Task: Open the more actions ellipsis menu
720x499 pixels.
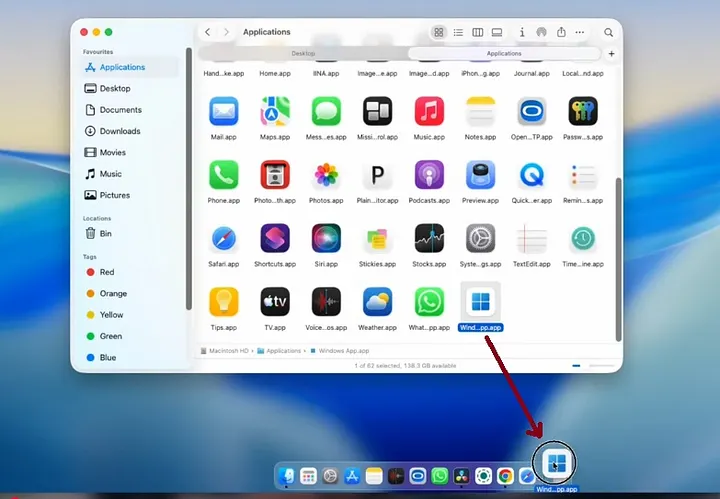Action: [580, 32]
